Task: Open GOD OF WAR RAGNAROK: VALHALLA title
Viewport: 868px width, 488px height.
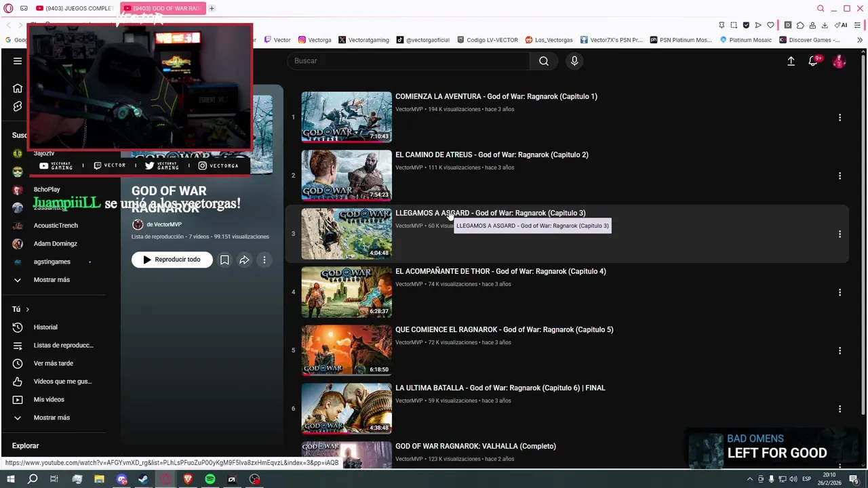Action: coord(475,446)
